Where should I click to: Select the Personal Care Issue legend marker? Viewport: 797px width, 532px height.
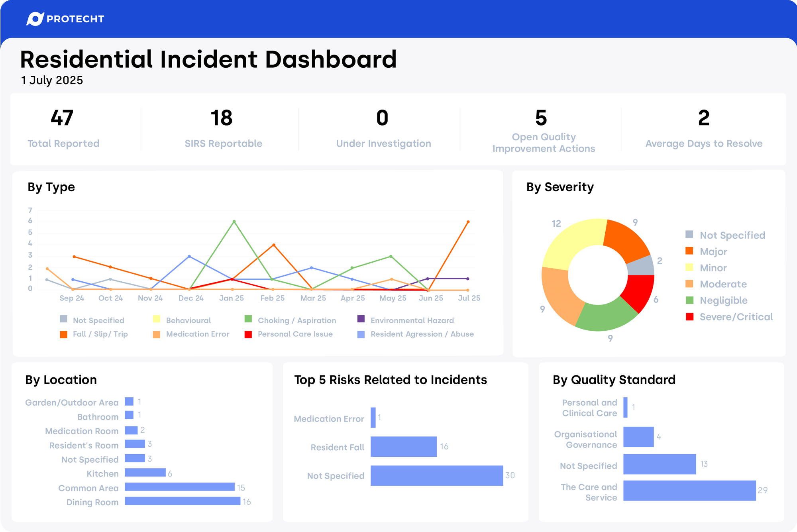click(248, 334)
